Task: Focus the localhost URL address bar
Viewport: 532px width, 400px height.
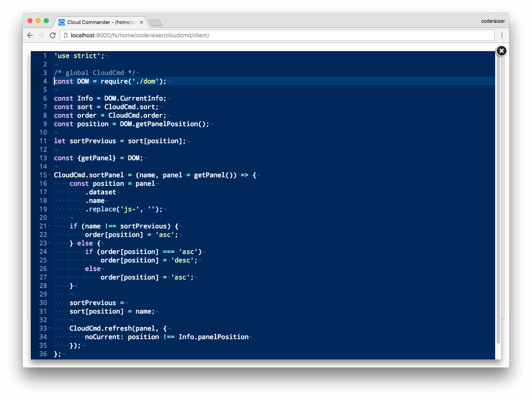Action: pos(243,35)
